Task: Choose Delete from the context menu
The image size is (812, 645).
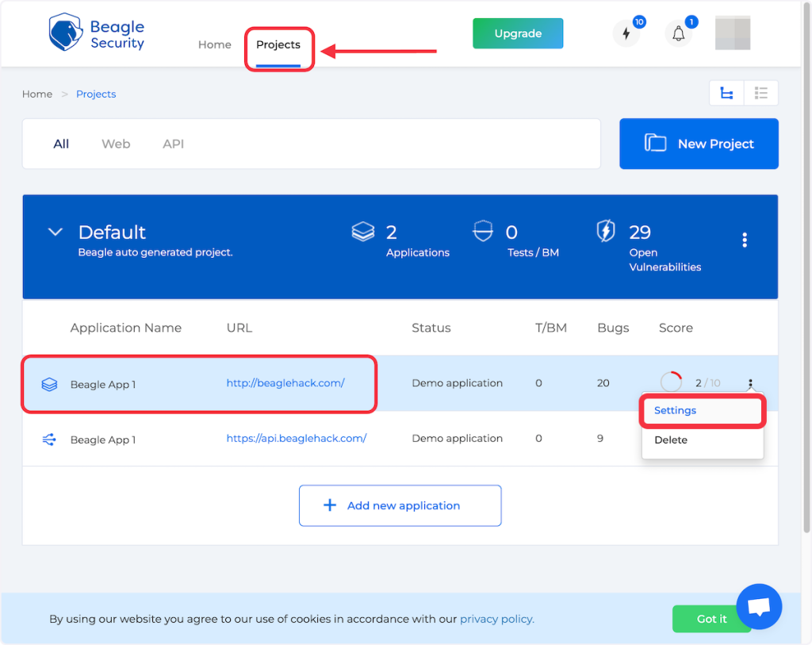Action: tap(671, 440)
